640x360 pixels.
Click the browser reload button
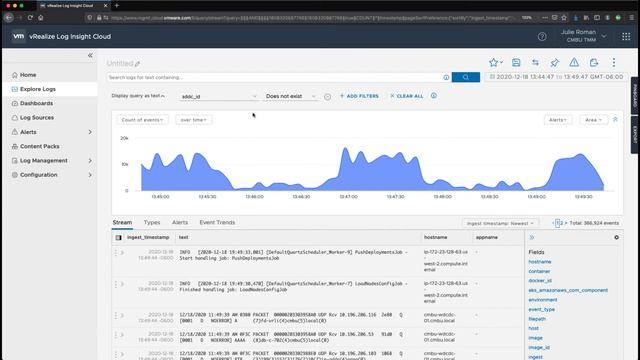30,18
